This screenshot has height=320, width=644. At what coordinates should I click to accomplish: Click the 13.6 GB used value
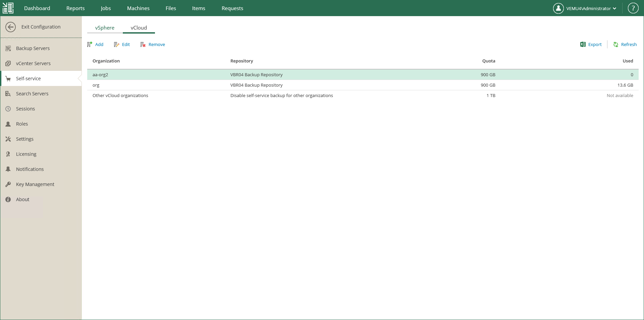tap(625, 85)
